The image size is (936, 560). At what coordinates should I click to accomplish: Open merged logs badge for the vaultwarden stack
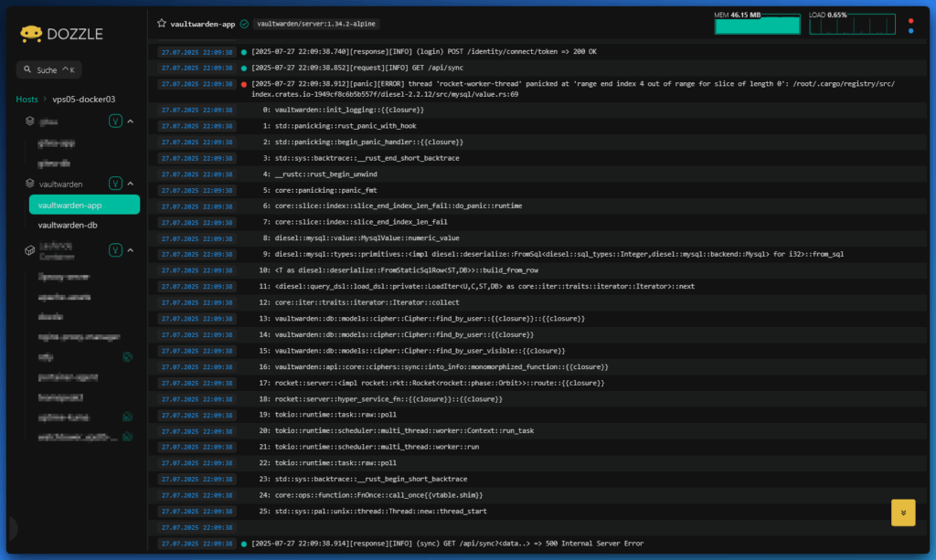tap(115, 184)
